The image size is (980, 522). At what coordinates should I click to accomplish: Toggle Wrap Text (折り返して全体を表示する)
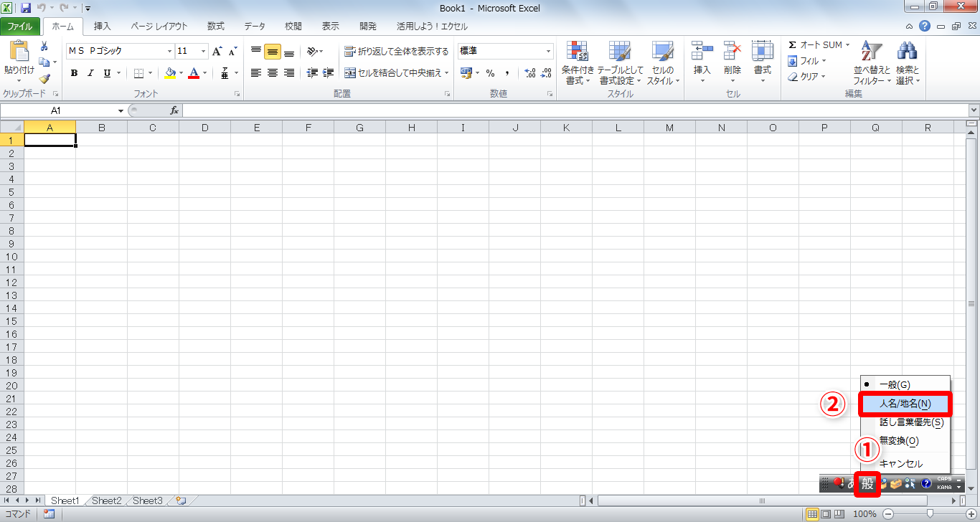point(396,51)
